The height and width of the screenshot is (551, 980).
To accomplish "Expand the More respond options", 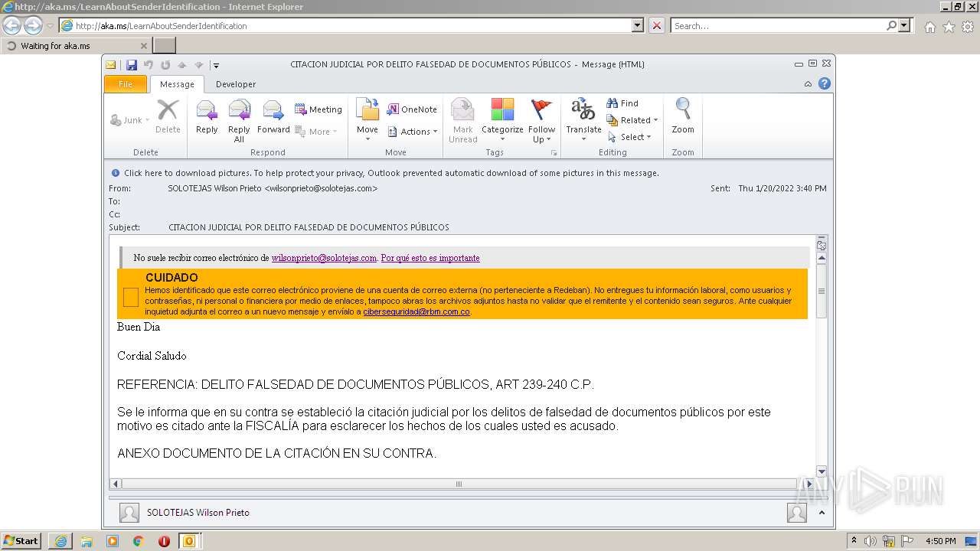I will click(316, 132).
